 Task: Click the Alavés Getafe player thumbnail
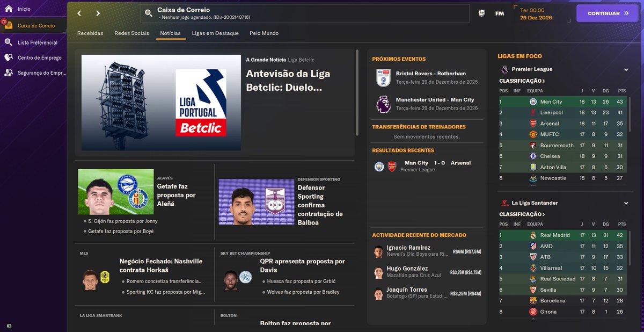[115, 192]
